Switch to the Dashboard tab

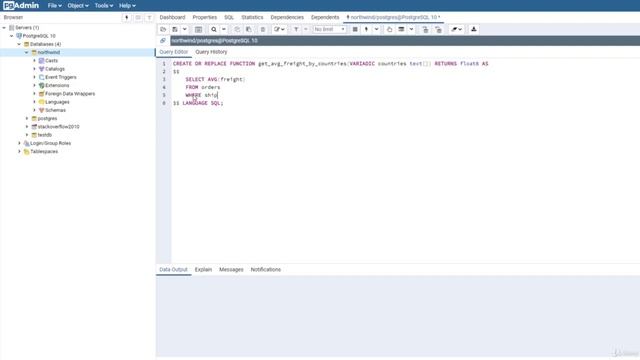pyautogui.click(x=172, y=17)
